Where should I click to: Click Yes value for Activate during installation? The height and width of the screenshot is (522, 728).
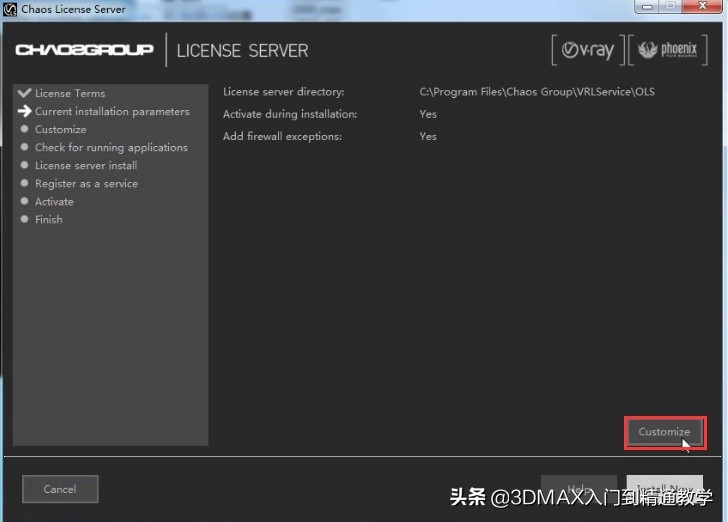(428, 114)
